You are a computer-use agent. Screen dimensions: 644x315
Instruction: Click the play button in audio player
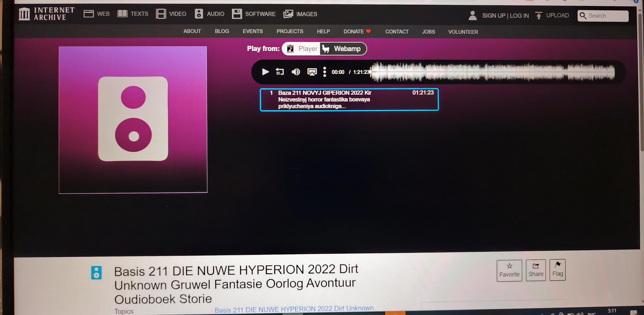tap(265, 72)
